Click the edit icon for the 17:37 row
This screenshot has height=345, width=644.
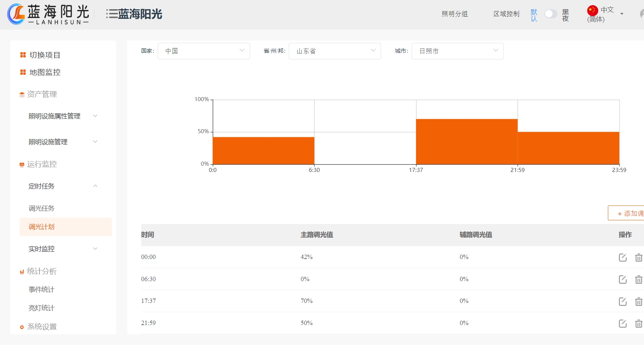(x=623, y=301)
